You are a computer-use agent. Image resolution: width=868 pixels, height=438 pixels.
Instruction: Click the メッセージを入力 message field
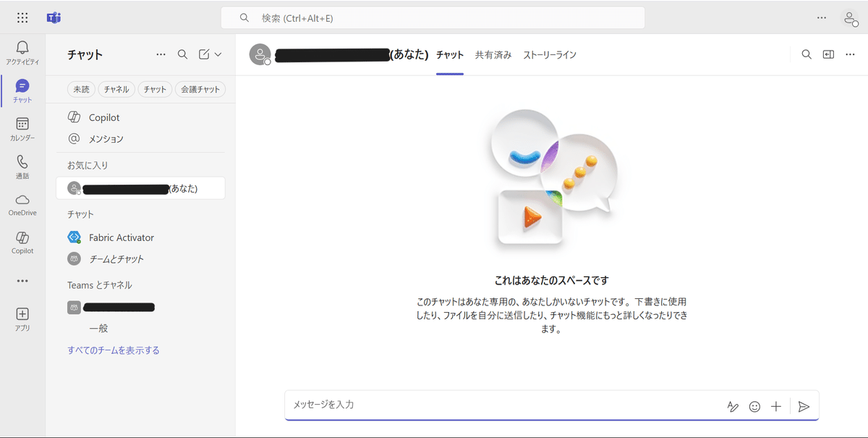tap(503, 405)
